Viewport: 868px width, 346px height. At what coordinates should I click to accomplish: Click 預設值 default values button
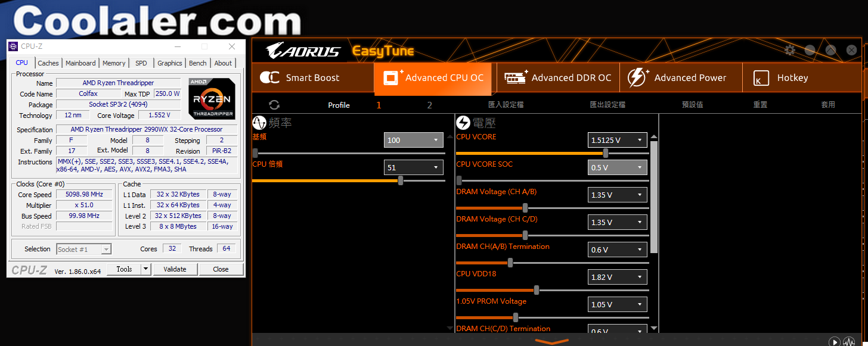(692, 105)
